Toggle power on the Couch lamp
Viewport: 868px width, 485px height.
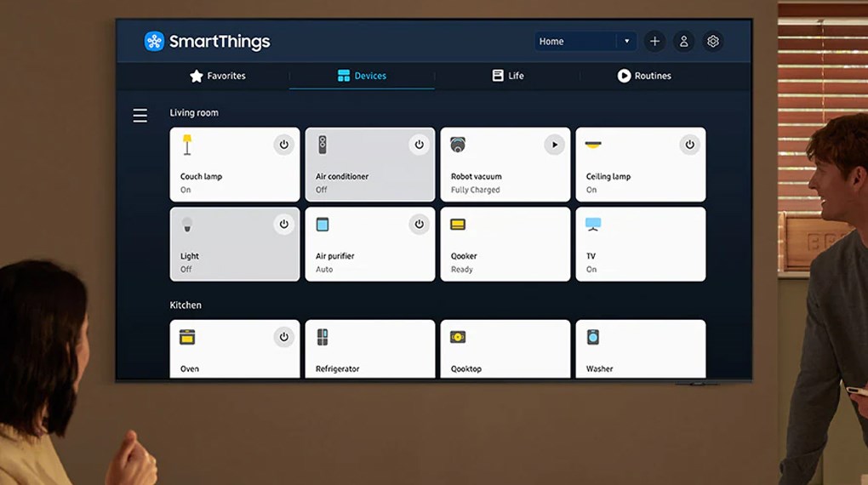click(284, 145)
